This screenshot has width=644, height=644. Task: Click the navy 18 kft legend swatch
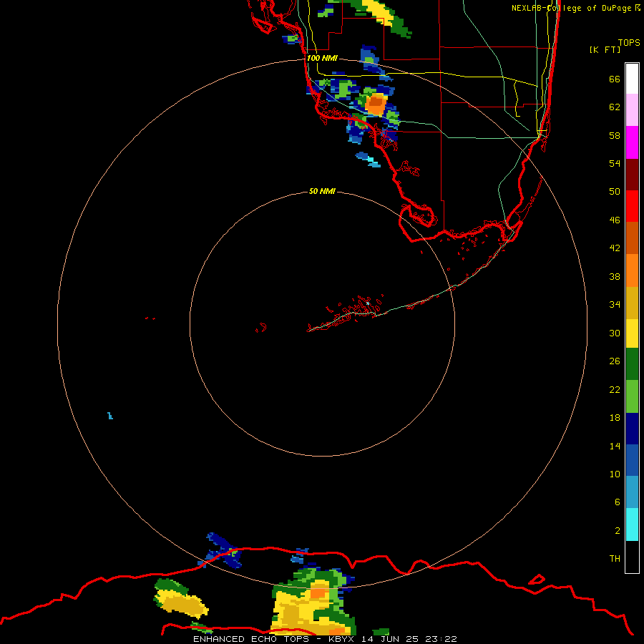(x=632, y=429)
